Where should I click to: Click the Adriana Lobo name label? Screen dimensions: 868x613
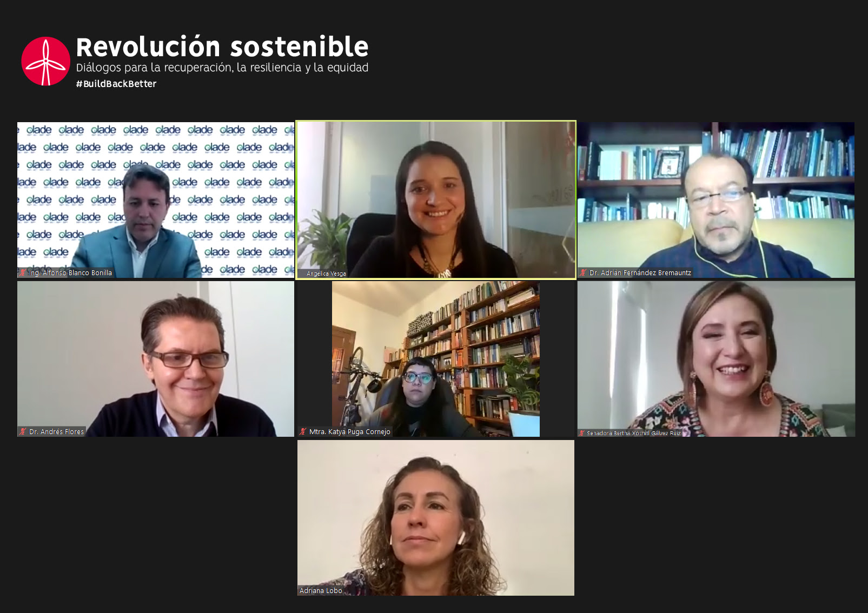click(x=321, y=590)
